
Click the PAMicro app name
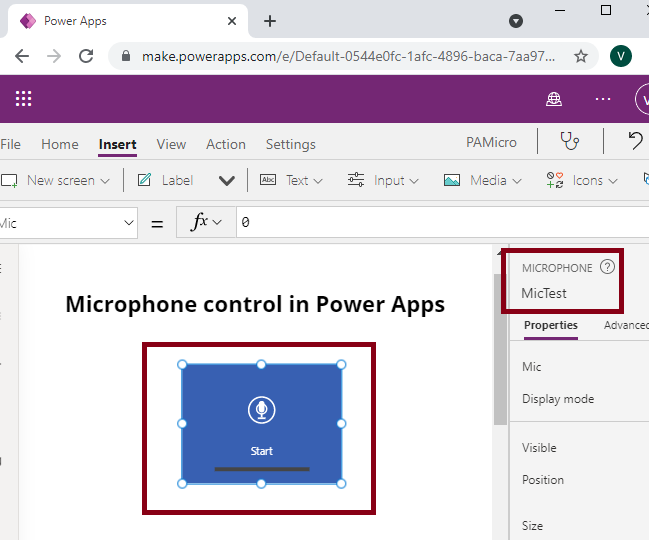(491, 142)
